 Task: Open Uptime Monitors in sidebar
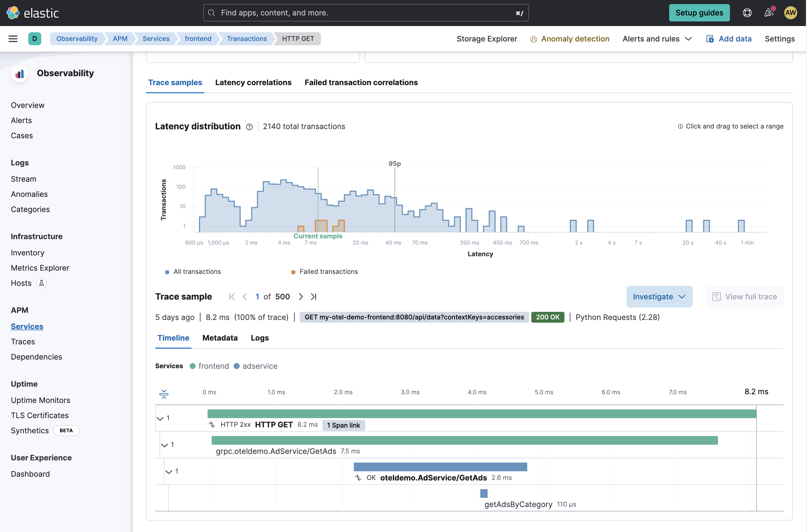(40, 400)
